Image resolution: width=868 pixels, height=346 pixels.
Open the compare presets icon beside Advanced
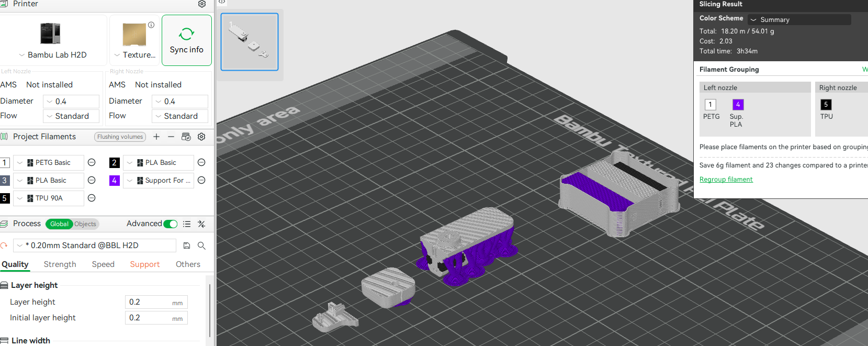[x=201, y=224]
